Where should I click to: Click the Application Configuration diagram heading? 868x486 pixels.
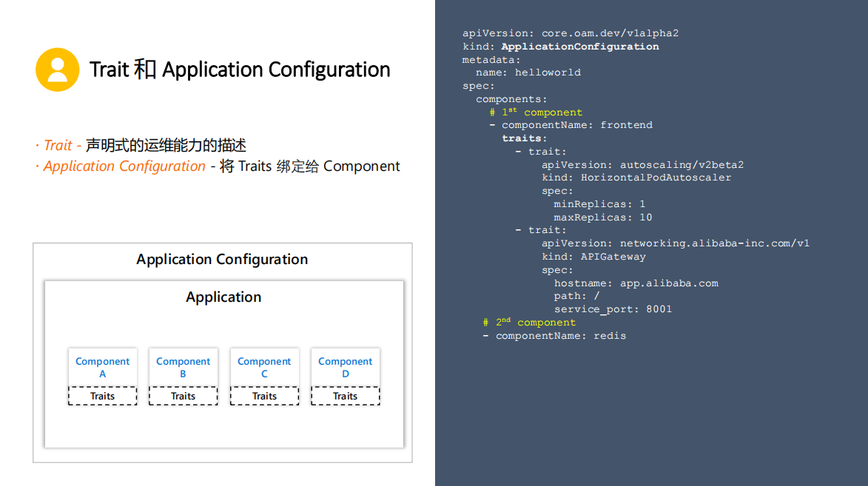coord(222,260)
